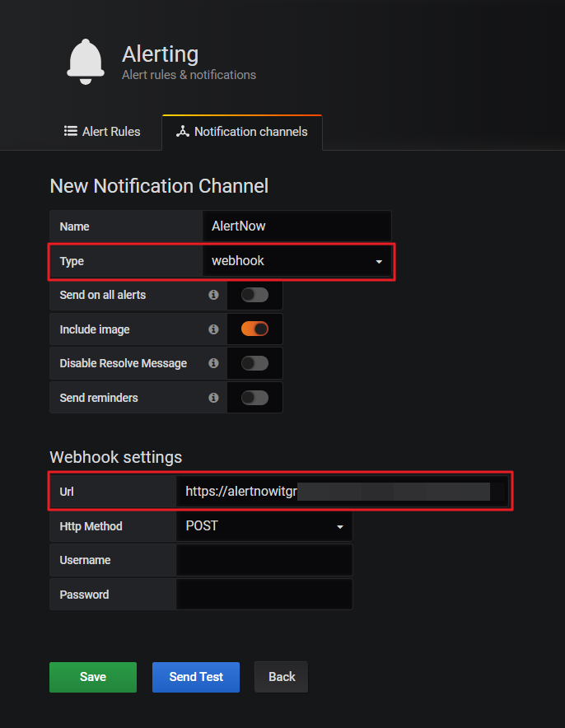Expand the Http Method POST dropdown
Viewport: 565px width, 728px height.
[x=264, y=526]
